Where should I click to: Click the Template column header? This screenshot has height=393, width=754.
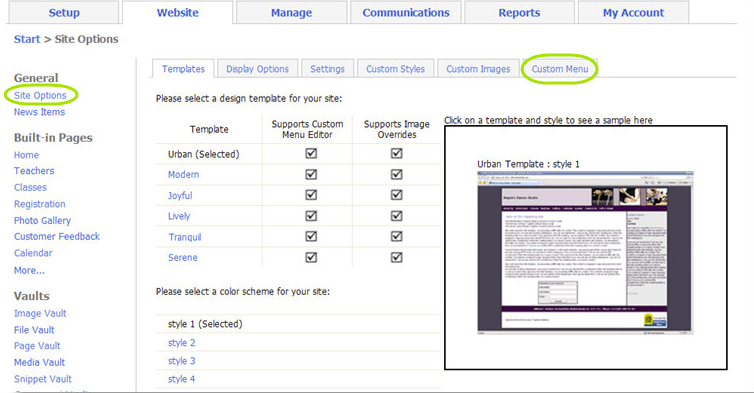point(209,129)
